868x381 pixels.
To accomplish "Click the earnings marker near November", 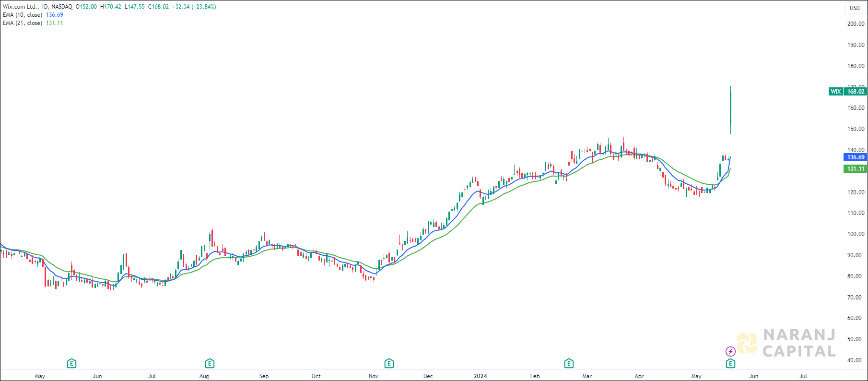I will point(389,363).
